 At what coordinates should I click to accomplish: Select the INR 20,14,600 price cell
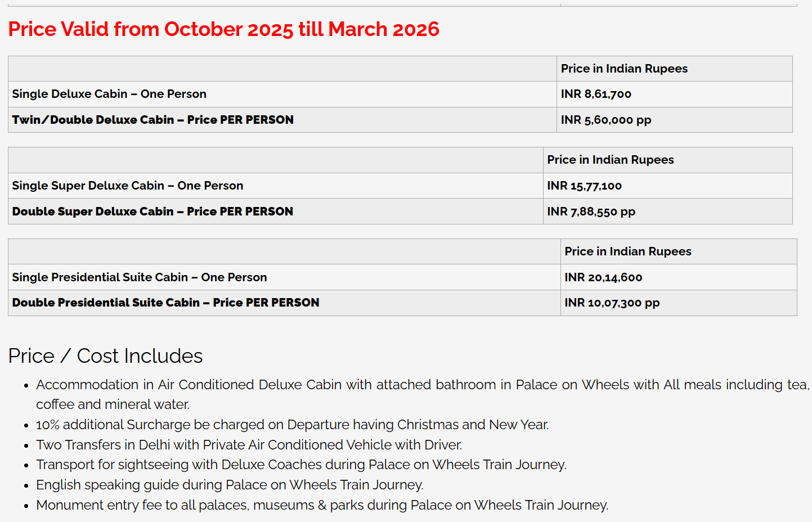pyautogui.click(x=603, y=277)
